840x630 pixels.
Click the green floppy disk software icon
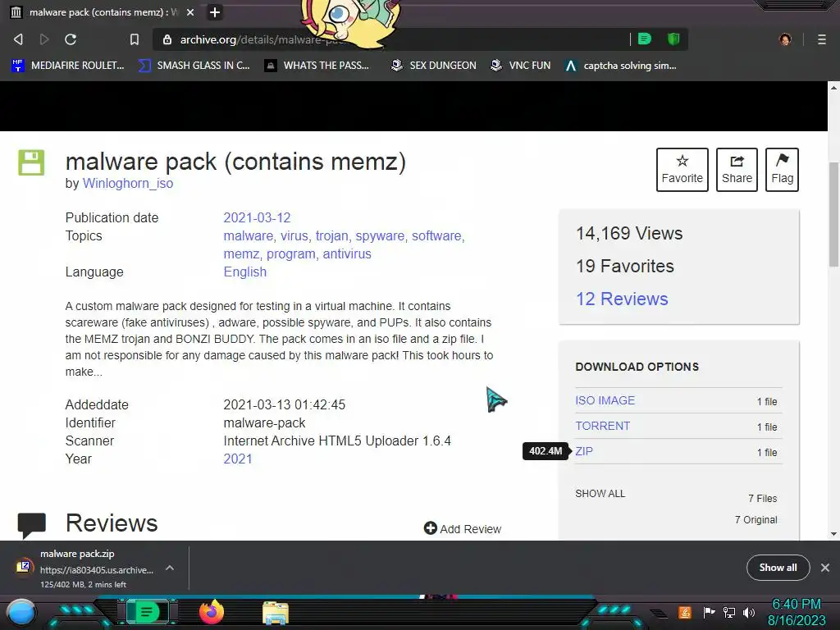32,162
